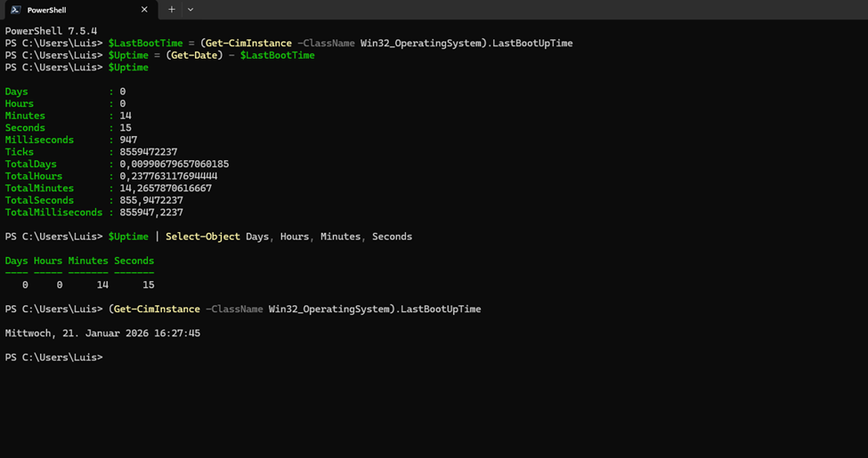
Task: Click the $LastBootTime variable in first command
Action: (145, 44)
